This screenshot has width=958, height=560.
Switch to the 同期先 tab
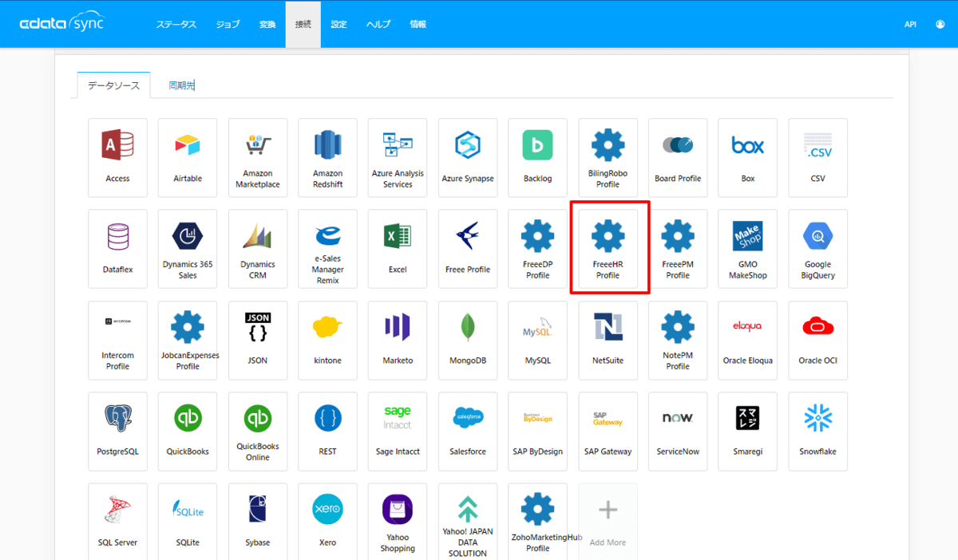point(182,85)
